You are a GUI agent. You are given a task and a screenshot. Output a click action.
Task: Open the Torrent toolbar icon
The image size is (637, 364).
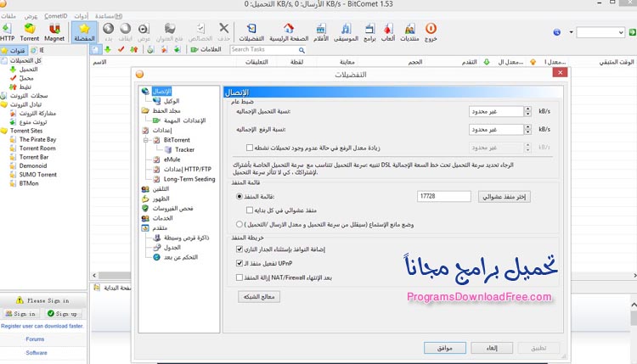click(x=30, y=32)
